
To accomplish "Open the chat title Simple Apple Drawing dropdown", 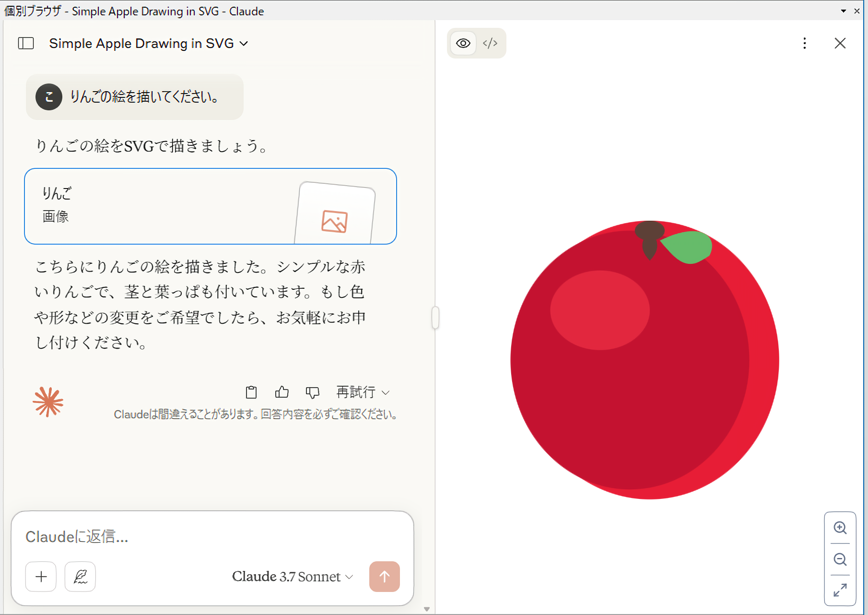I will coord(149,43).
